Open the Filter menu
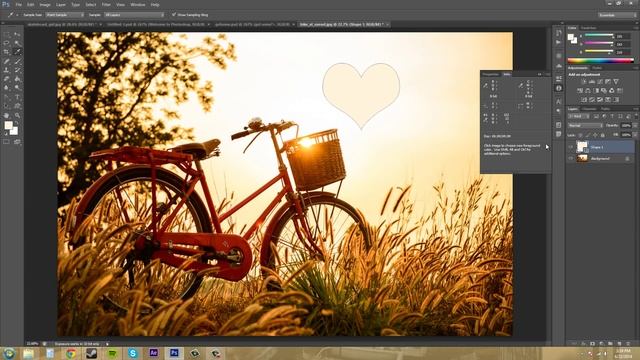640x360 pixels. (106, 4)
